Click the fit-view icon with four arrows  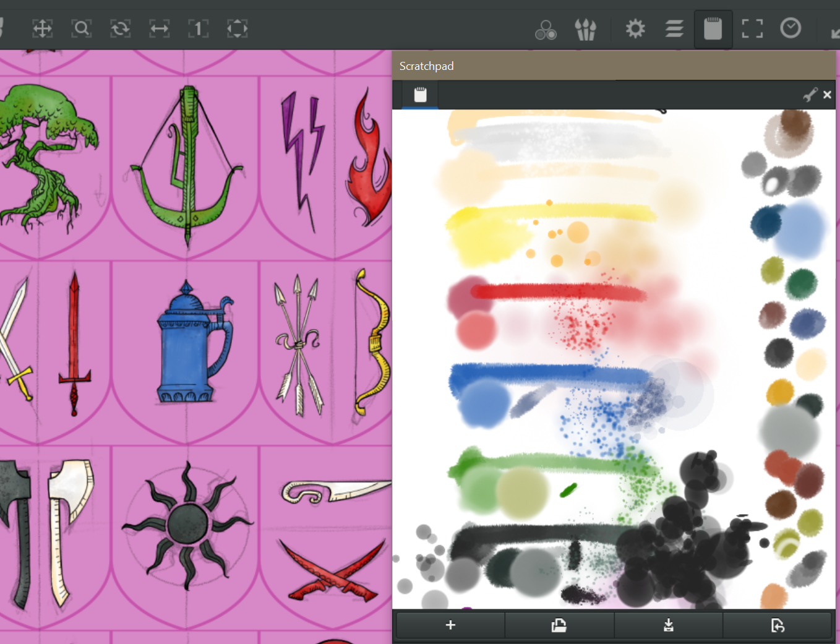(x=237, y=28)
